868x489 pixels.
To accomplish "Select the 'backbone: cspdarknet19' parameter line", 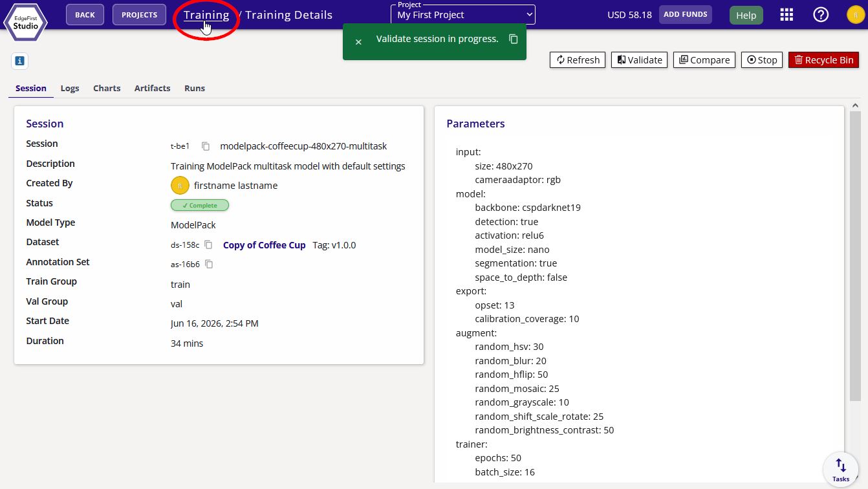I will point(528,208).
